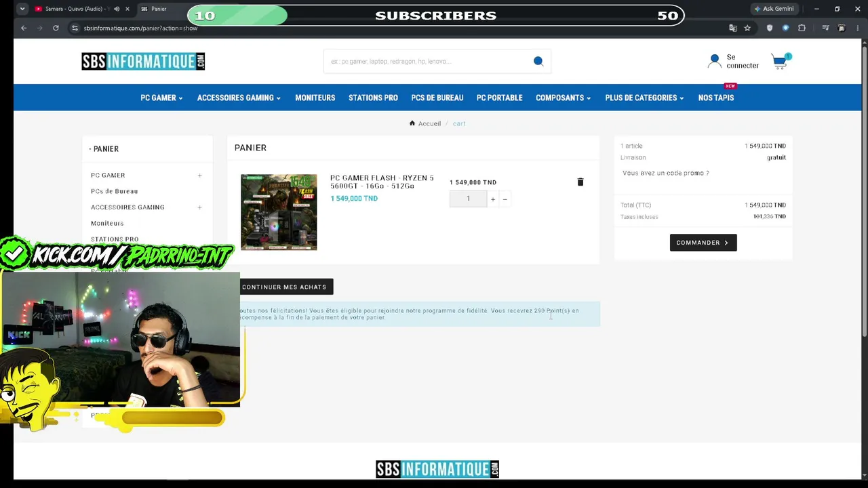
Task: Open the NOS TAPIS menu item
Action: 716,98
